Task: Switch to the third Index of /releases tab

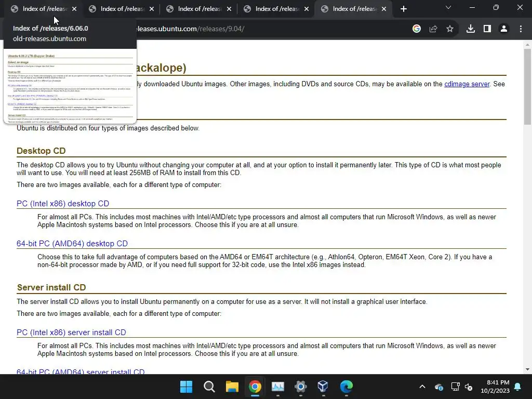Action: tap(199, 9)
